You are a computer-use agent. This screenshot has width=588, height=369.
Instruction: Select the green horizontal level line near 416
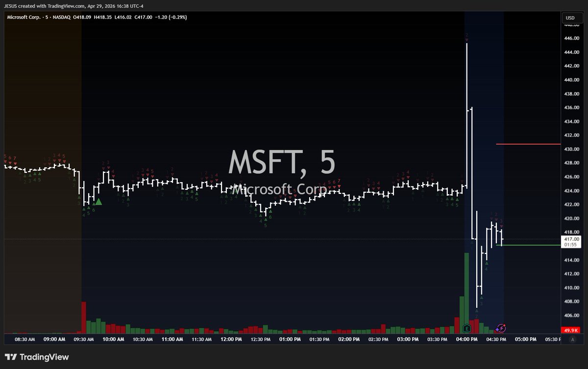tap(528, 245)
